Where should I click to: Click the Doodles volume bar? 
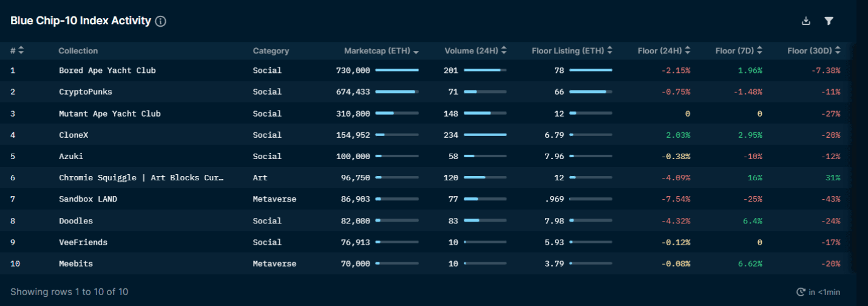(485, 221)
